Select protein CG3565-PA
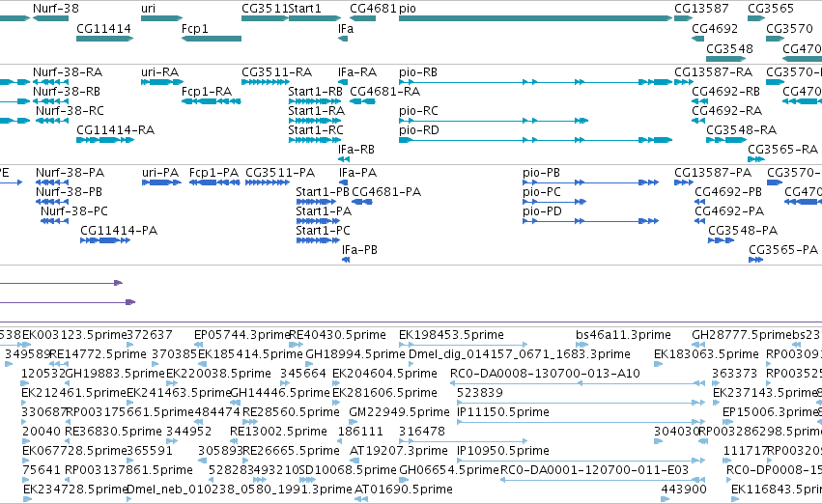The width and height of the screenshot is (822, 504). pyautogui.click(x=783, y=250)
